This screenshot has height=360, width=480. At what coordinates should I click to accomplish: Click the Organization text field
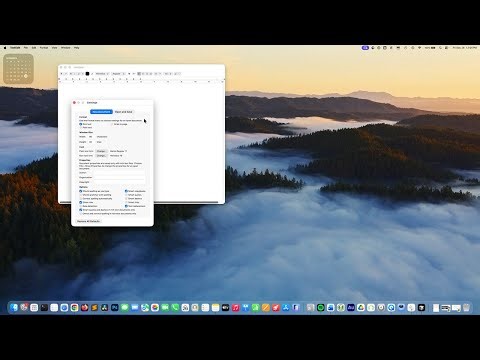119,177
